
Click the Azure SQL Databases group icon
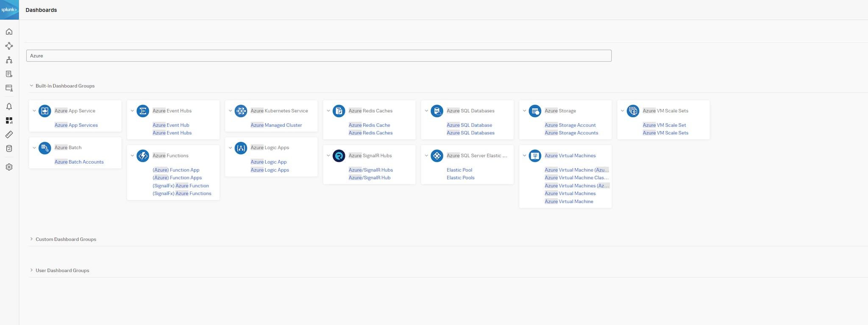tap(437, 111)
